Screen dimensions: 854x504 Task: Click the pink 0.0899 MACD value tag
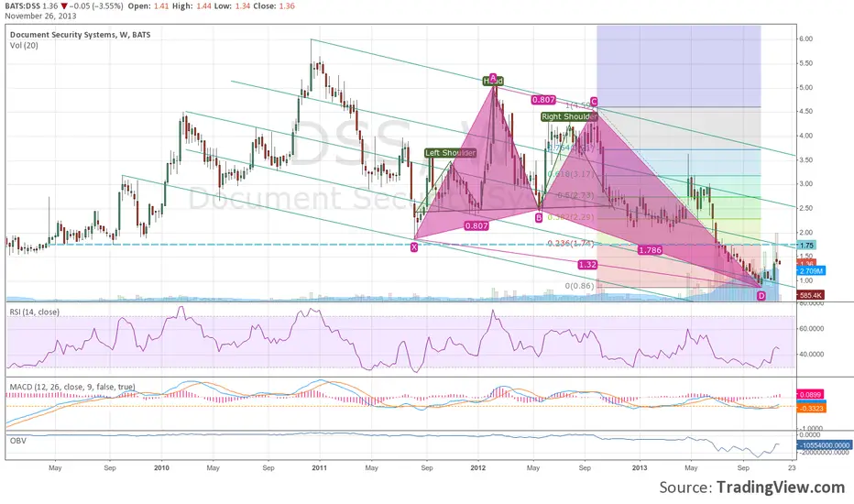tap(810, 394)
